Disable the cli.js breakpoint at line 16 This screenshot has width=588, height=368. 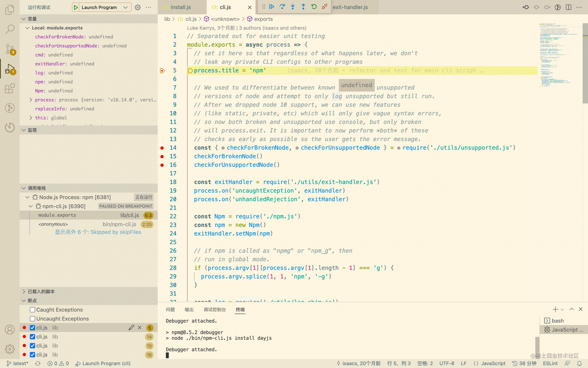coord(32,355)
